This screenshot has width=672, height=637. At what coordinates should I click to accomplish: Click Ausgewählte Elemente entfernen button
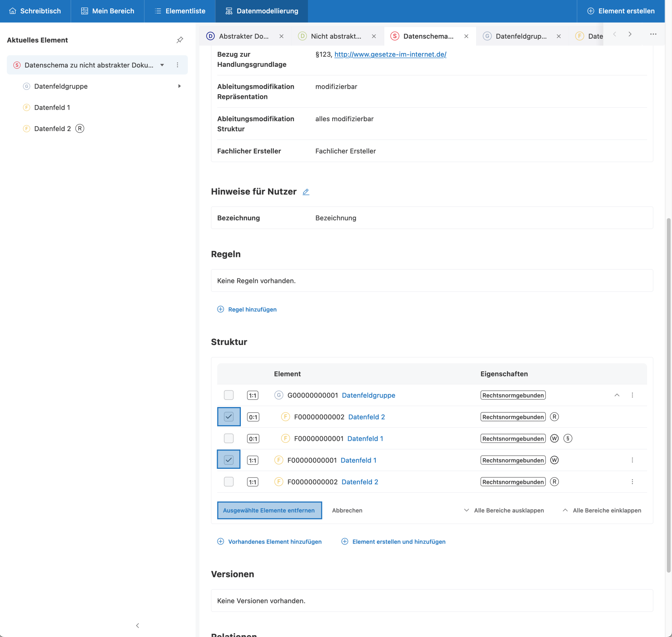(x=269, y=510)
